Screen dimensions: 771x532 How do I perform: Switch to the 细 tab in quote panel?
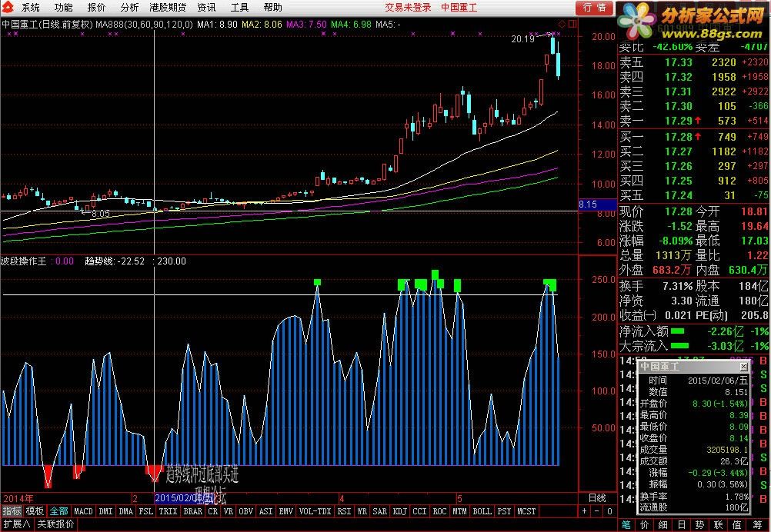663,524
